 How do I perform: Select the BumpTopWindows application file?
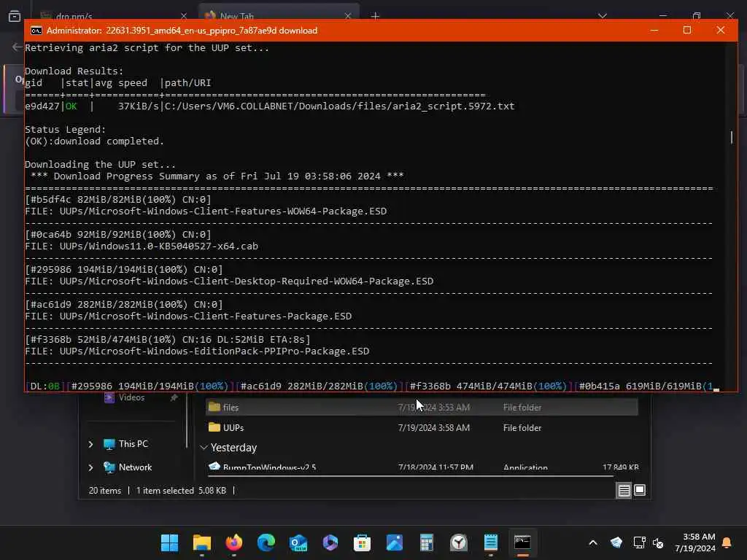pyautogui.click(x=422, y=466)
